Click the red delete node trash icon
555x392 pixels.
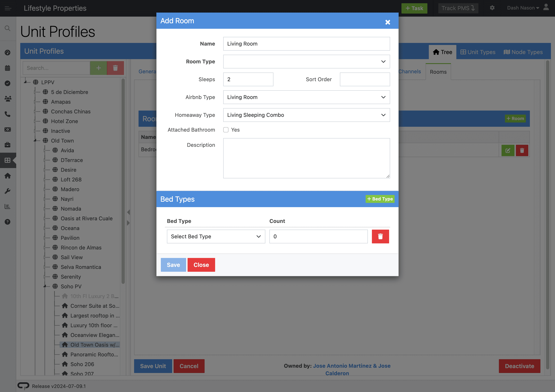[115, 68]
